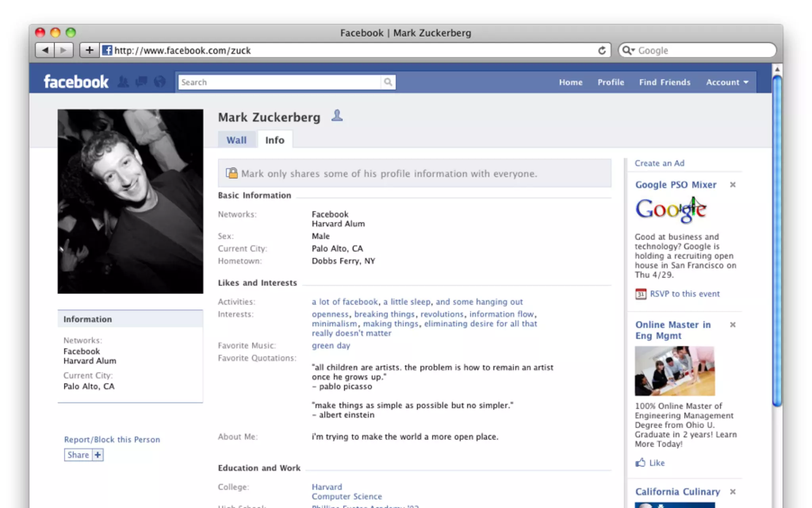Image resolution: width=812 pixels, height=508 pixels.
Task: Click the Facebook search field
Action: pos(280,82)
